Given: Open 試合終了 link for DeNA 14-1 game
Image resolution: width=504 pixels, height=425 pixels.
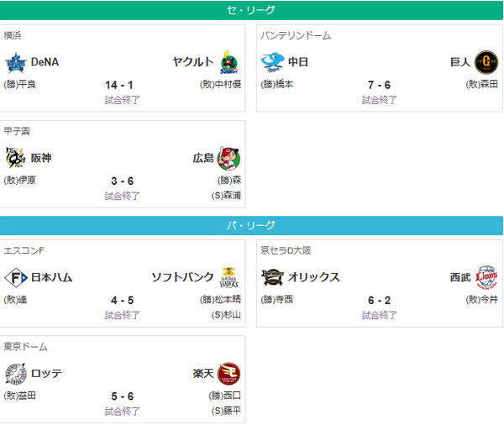Looking at the screenshot, I should click(x=122, y=100).
